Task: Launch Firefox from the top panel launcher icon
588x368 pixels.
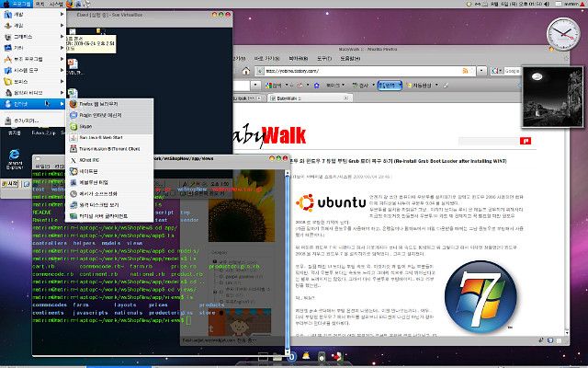Action: click(x=70, y=4)
